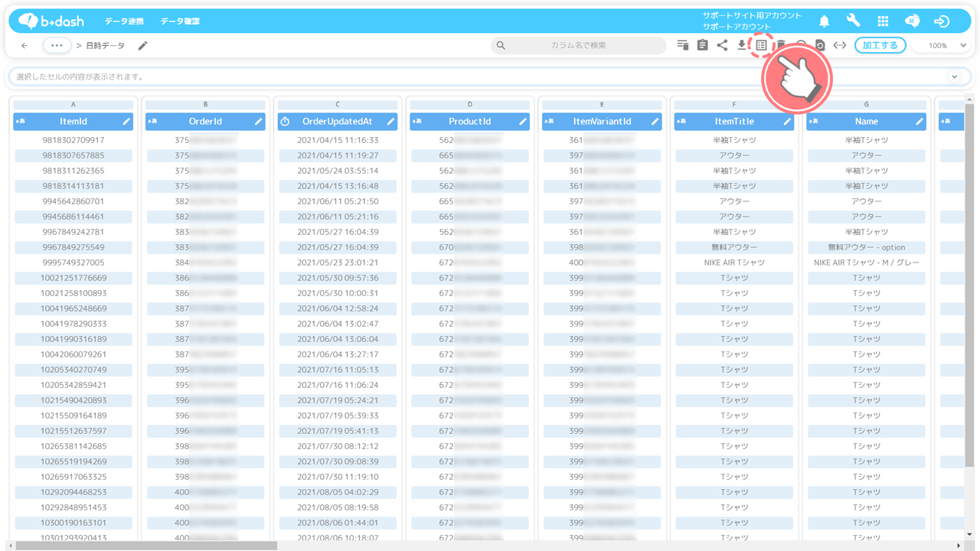Screen dimensions: 980x551
Task: Click the text type icon on ProductId
Action: [416, 122]
